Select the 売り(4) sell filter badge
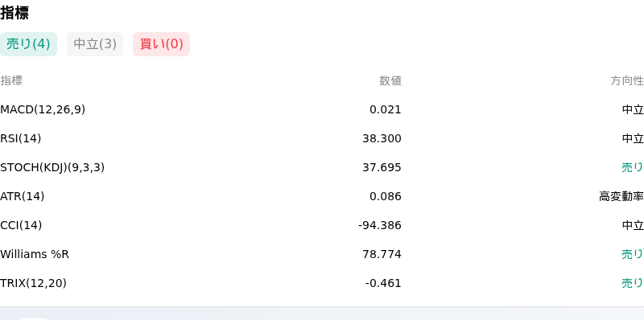This screenshot has height=320, width=644. [28, 44]
